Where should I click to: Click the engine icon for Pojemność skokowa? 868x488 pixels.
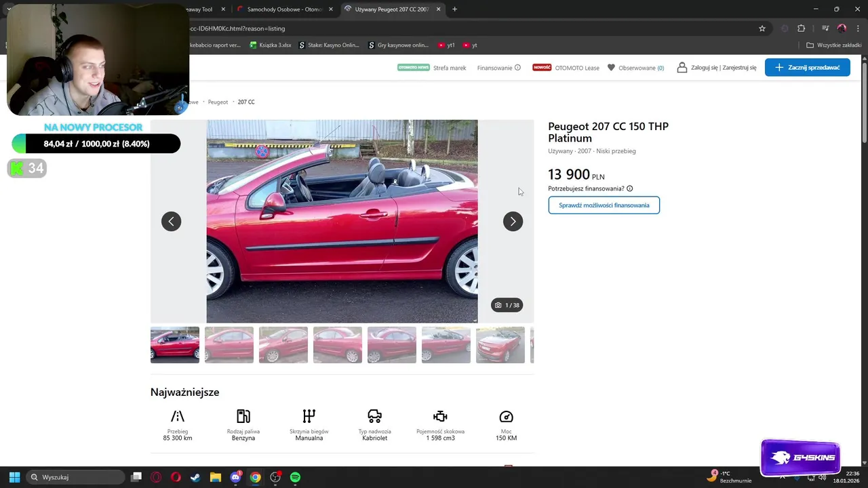pos(440,416)
